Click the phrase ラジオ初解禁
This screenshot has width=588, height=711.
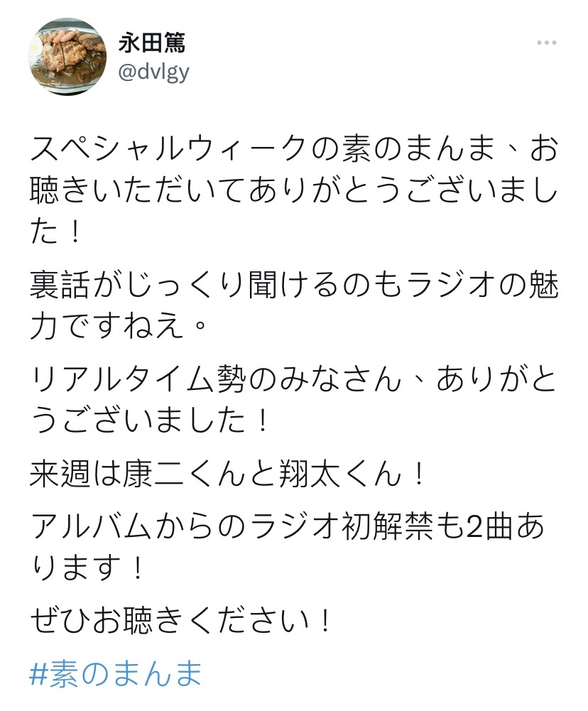pyautogui.click(x=339, y=528)
